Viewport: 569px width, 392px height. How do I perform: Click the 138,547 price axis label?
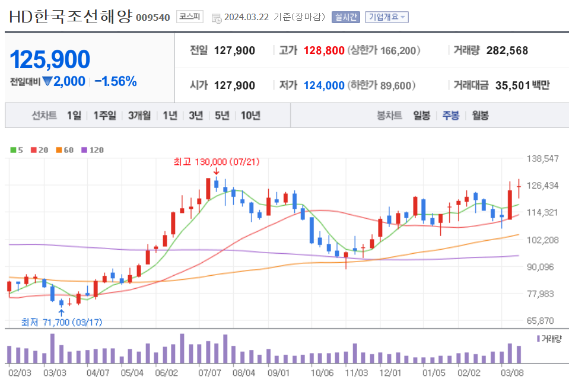pos(542,158)
